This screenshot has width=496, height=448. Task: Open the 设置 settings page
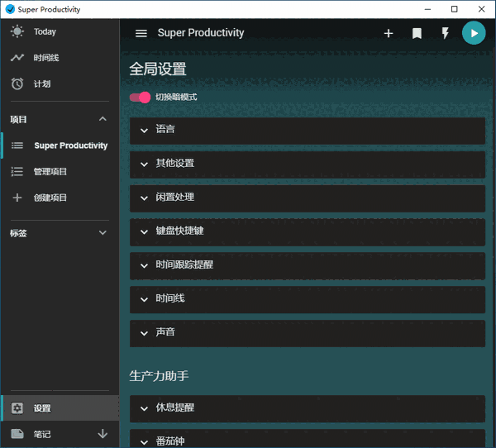60,408
